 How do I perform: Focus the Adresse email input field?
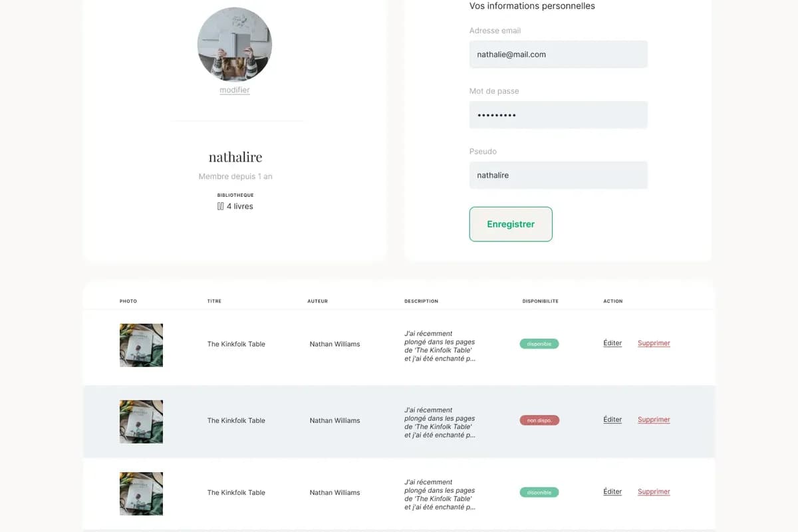click(558, 55)
